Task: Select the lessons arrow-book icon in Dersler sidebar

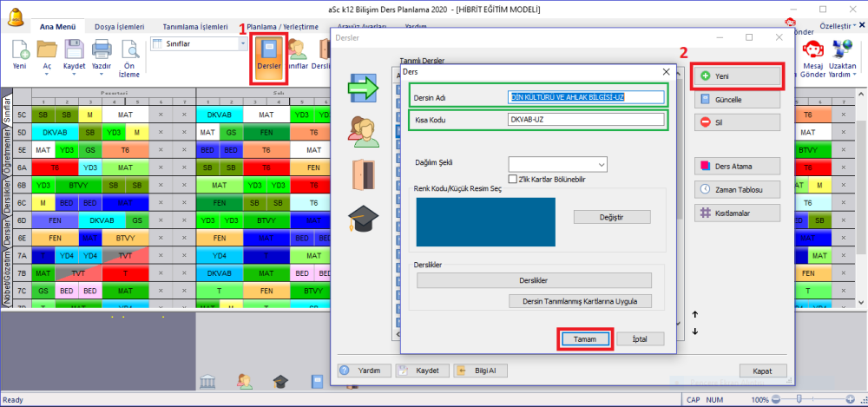Action: tap(363, 88)
